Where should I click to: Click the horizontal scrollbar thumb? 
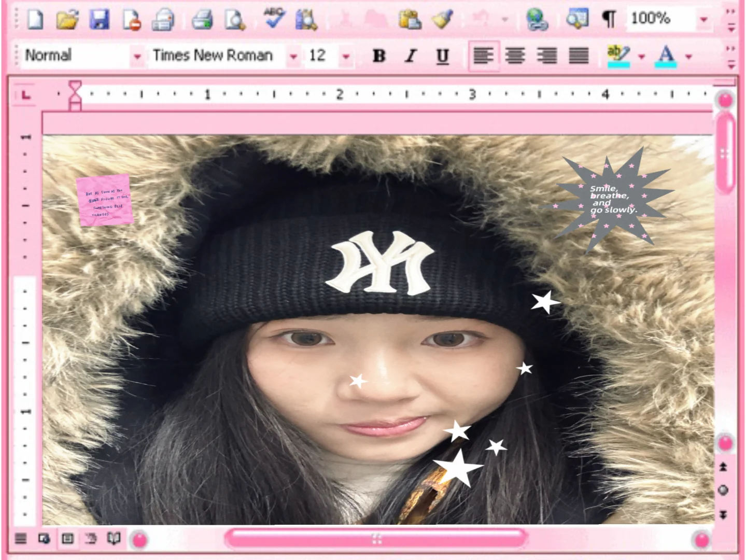coord(376,539)
